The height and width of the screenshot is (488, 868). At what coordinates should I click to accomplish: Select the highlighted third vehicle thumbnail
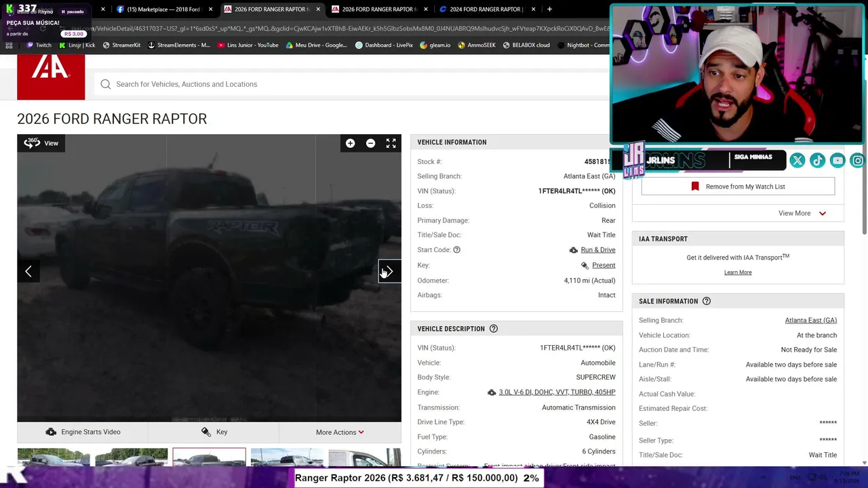(x=209, y=457)
